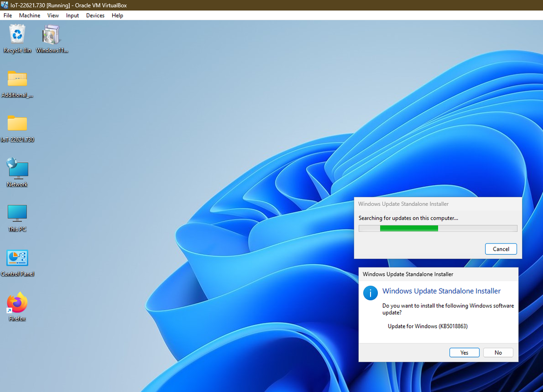Select the IoT-22621.730 folder icon
The height and width of the screenshot is (392, 543).
pyautogui.click(x=17, y=128)
